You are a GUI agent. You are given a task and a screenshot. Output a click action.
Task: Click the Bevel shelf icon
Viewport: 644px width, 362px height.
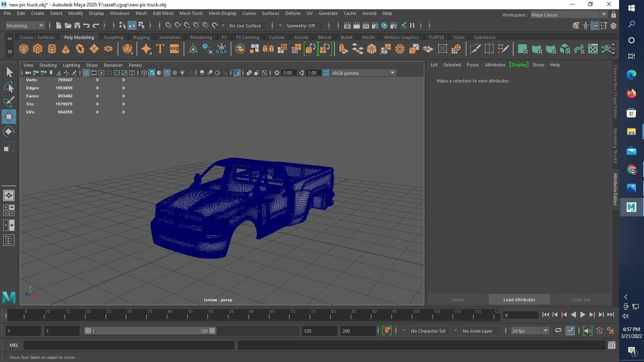point(372,49)
